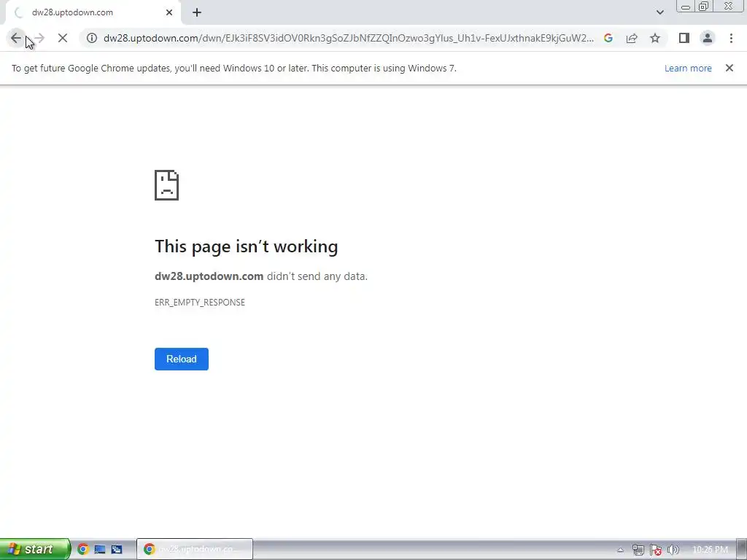
Task: View site information icon in address bar
Action: 92,38
